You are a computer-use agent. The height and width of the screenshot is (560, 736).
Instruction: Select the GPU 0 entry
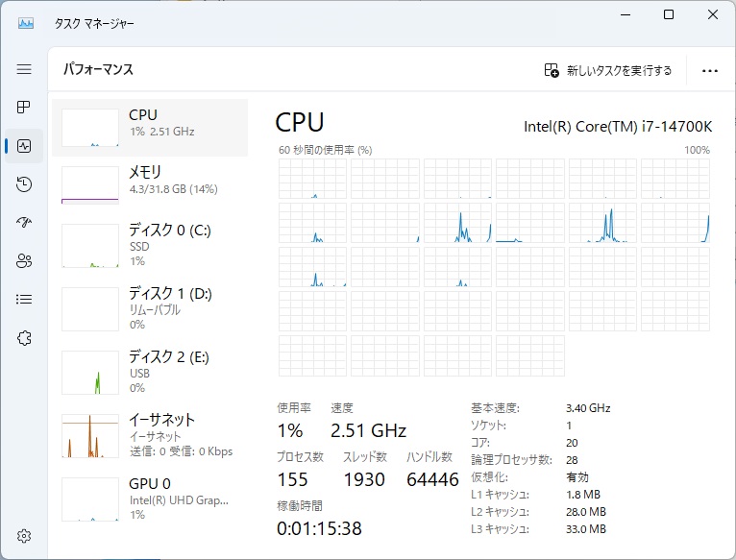pyautogui.click(x=149, y=499)
